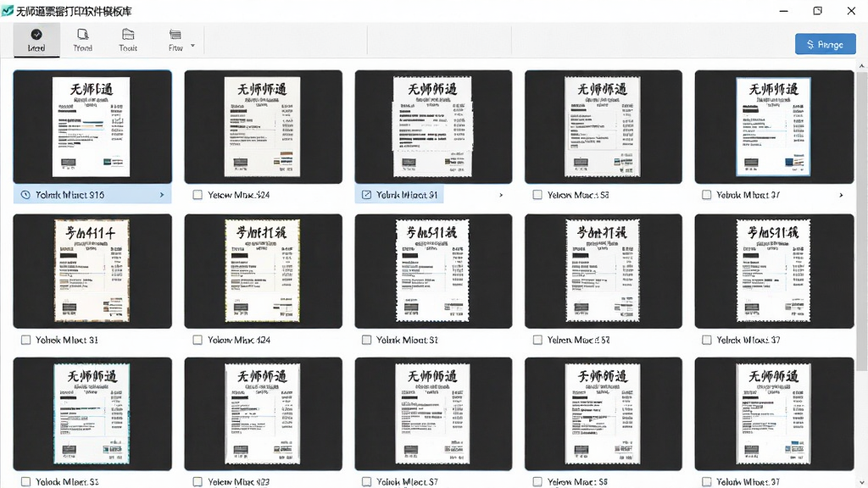Tick the top-row 424 template checkbox
The width and height of the screenshot is (868, 488).
[198, 195]
